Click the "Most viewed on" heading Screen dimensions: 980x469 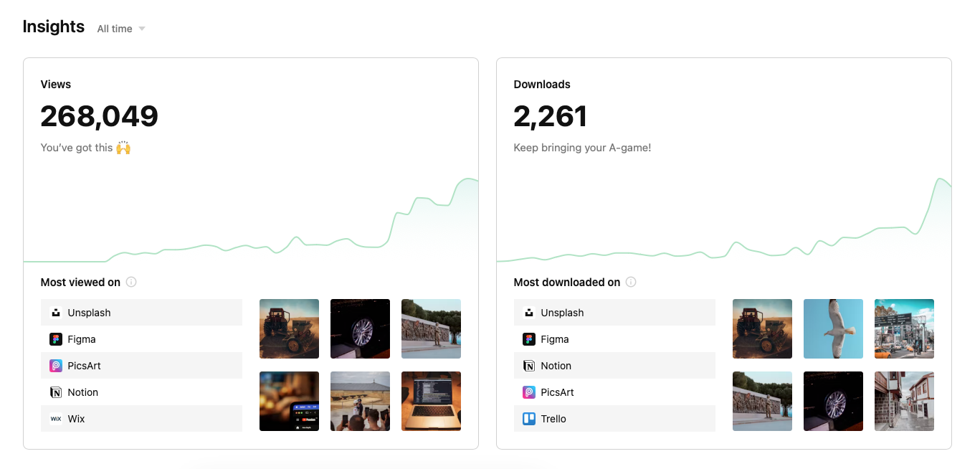(80, 282)
